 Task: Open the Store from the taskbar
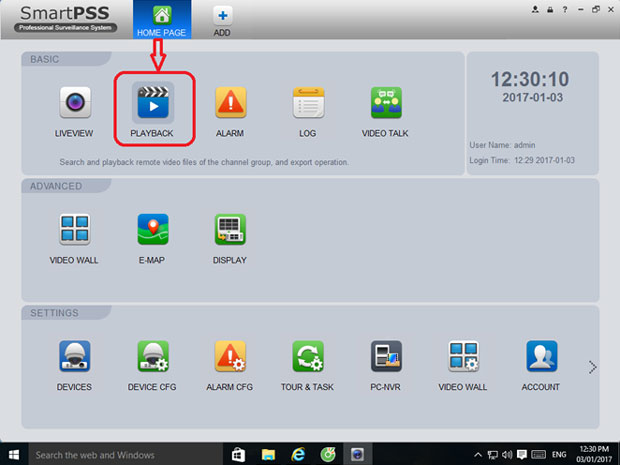(x=238, y=454)
